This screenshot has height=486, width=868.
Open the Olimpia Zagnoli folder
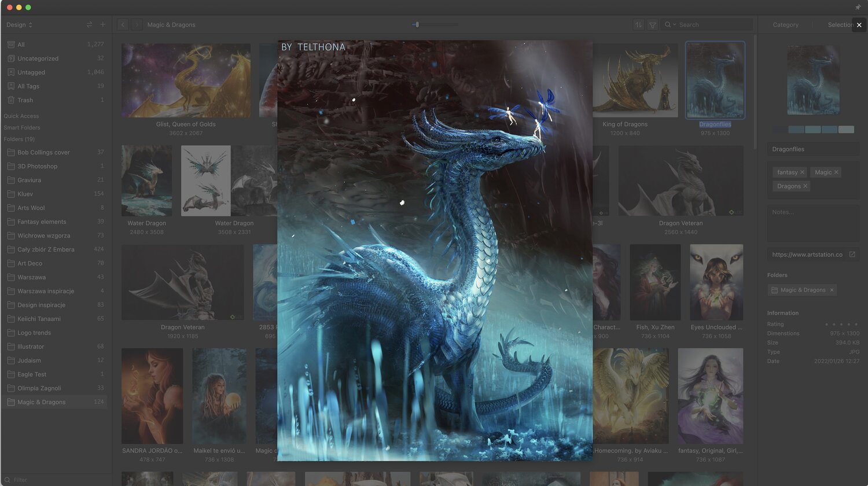point(54,388)
